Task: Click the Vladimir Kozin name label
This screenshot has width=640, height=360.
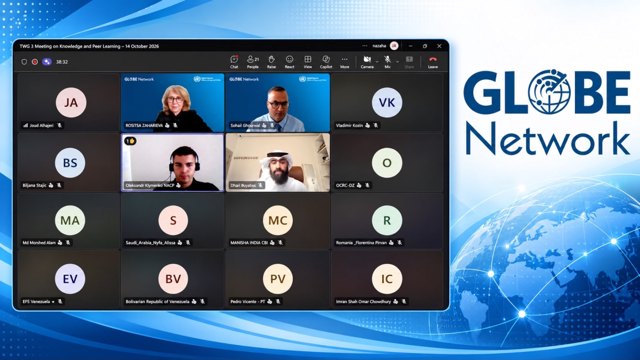Action: 349,125
